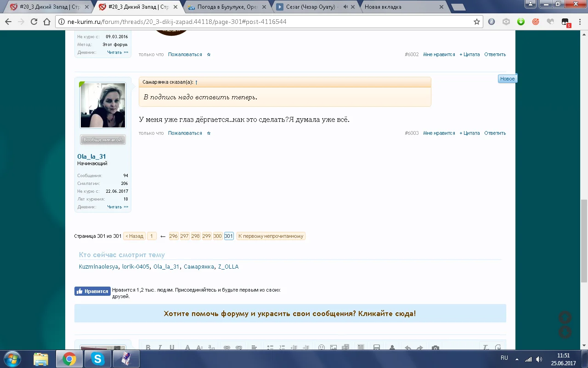The image size is (588, 368).
Task: Go to page 300
Action: click(x=218, y=236)
